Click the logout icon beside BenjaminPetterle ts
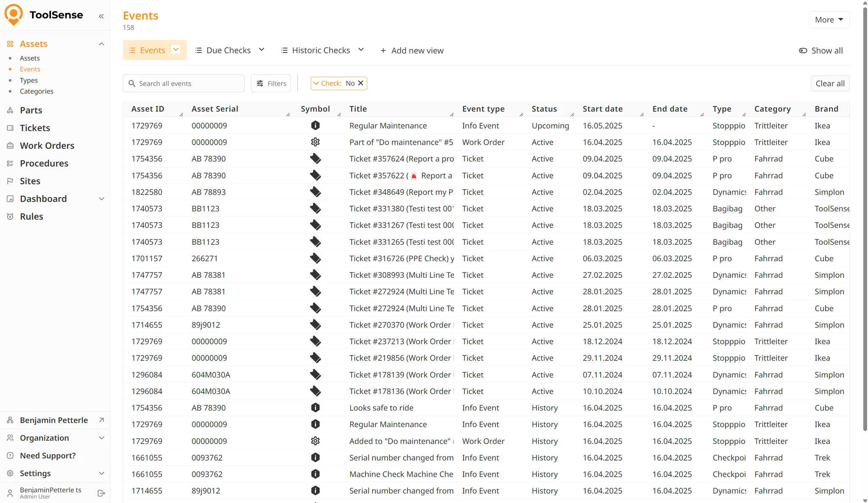868x503 pixels. 101,493
